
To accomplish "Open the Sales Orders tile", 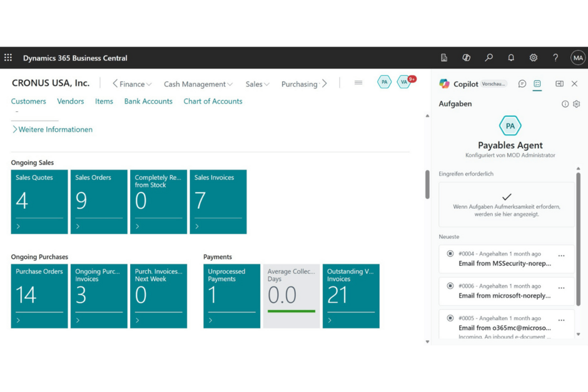I will pos(99,202).
